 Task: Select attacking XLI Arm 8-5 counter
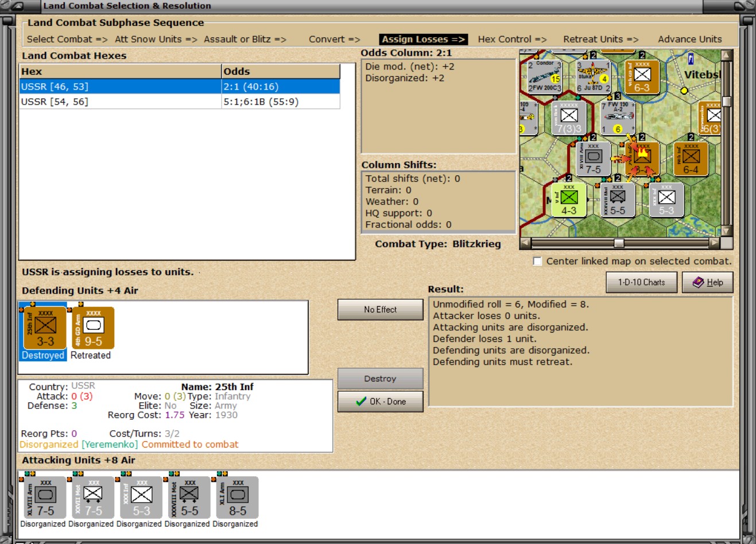[x=237, y=498]
